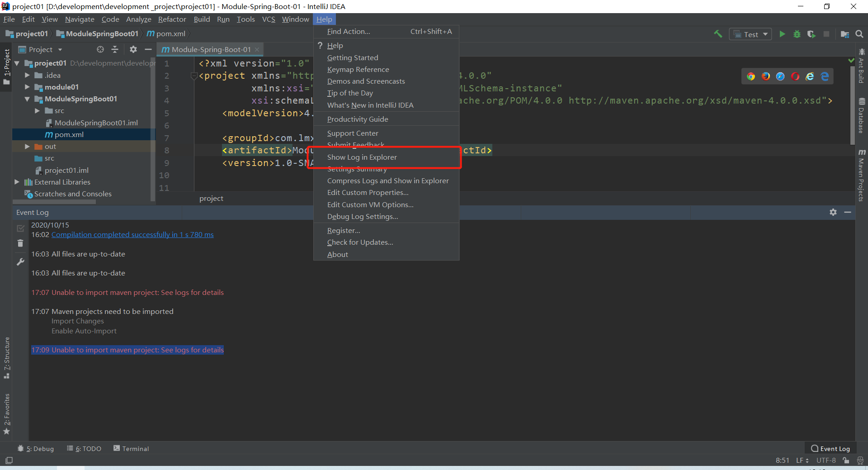Open pom.xml in Opera browser icon
The image size is (868, 470).
click(x=795, y=76)
